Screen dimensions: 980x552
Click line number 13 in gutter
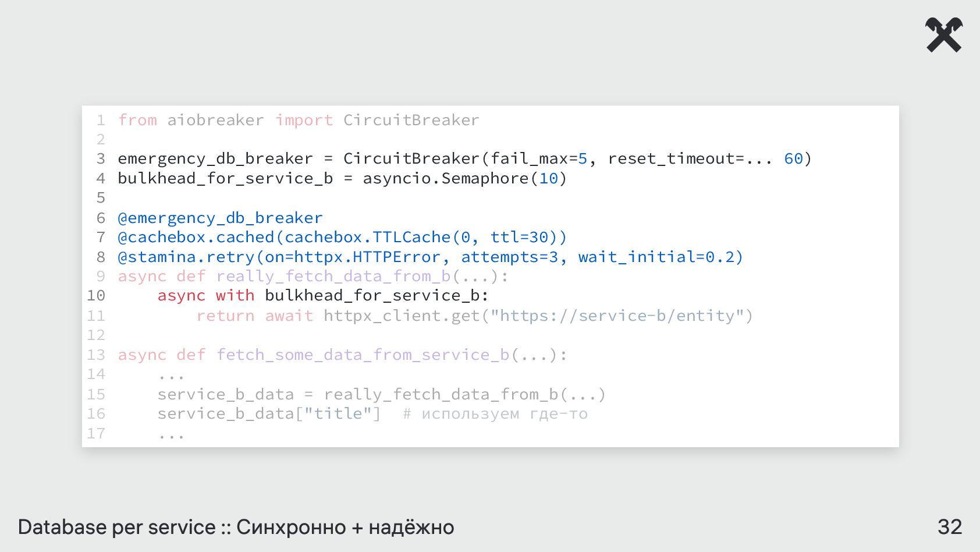[x=96, y=355]
